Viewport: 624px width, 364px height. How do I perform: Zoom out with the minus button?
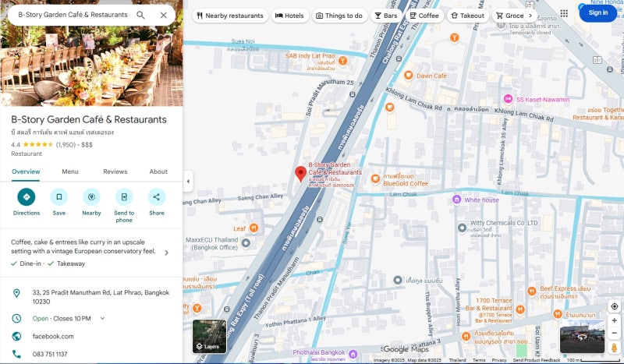pyautogui.click(x=615, y=333)
